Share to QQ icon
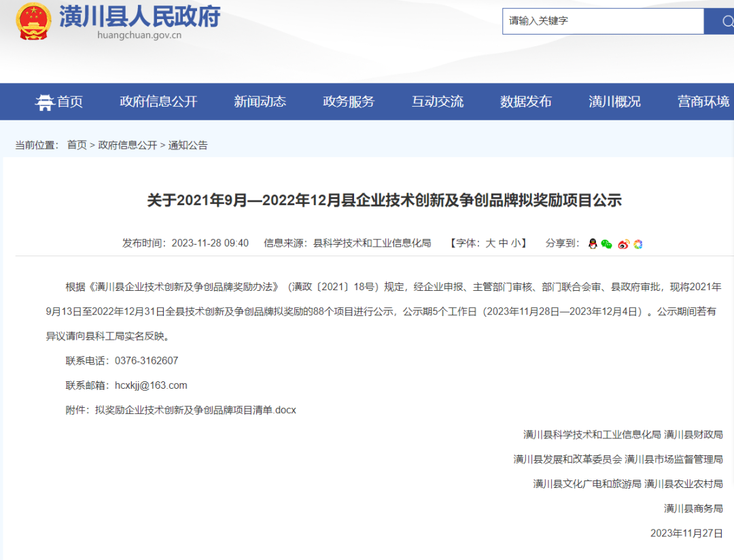 click(x=593, y=244)
